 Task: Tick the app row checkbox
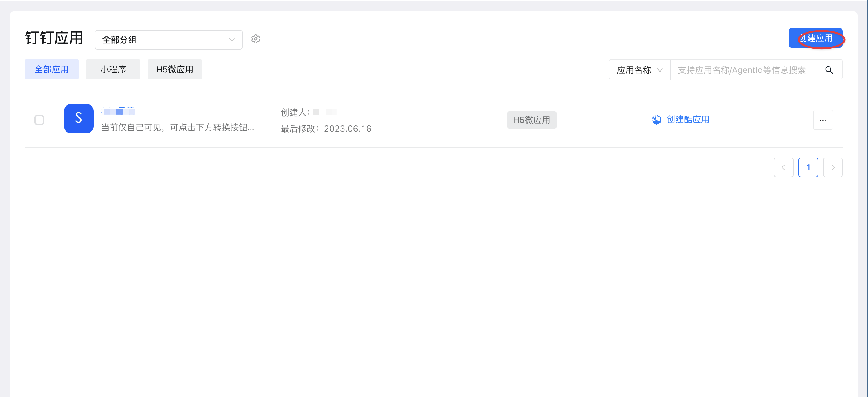39,120
